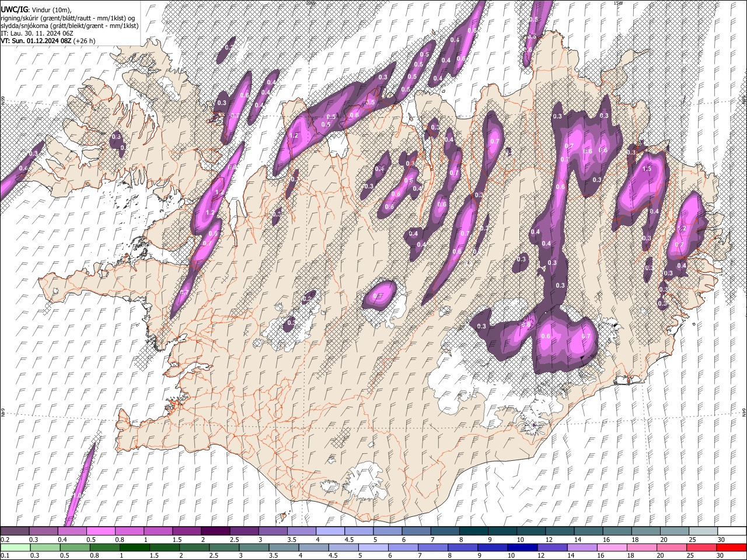
Task: Select deep blue swatch between 10 and 12, bottom legend
Action: (x=522, y=547)
